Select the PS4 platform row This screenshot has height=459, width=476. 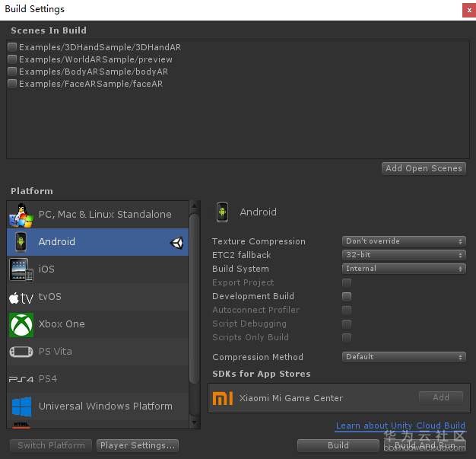[x=98, y=379]
